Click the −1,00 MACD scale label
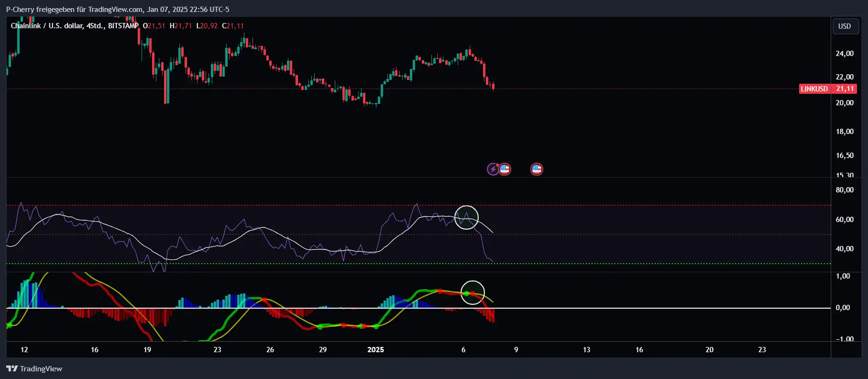868x379 pixels. (845, 339)
